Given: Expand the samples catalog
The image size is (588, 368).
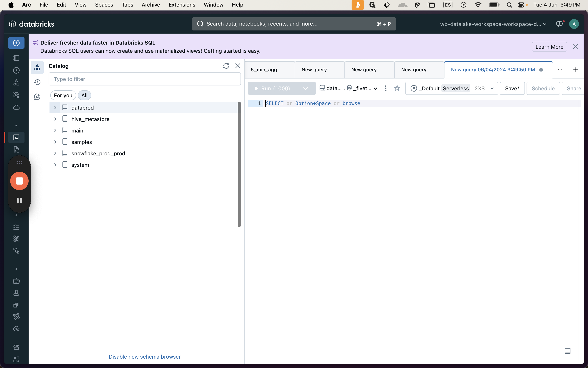Looking at the screenshot, I should pyautogui.click(x=55, y=142).
